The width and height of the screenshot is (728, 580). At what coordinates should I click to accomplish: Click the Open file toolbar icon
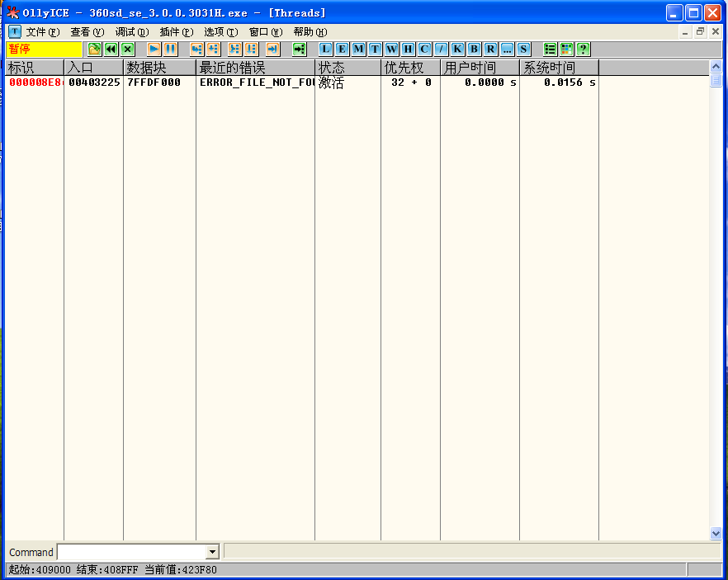94,50
